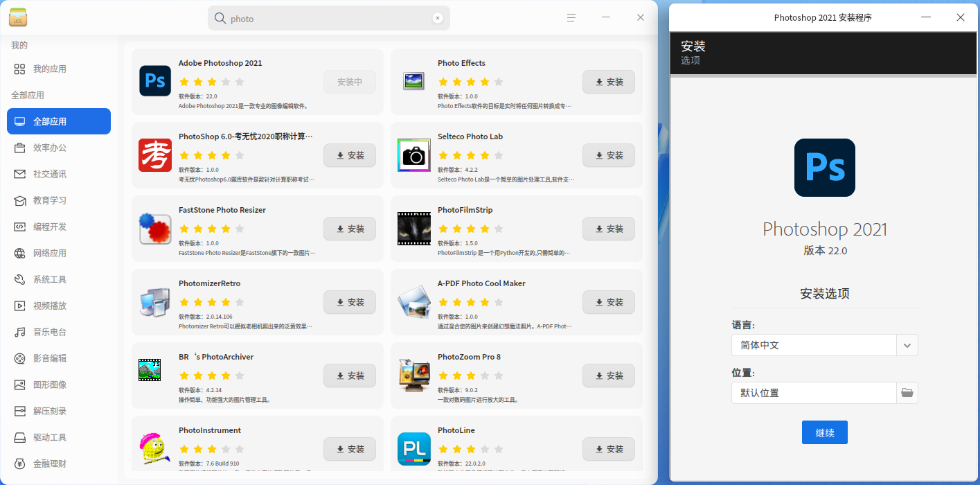Click the PhotoLine PL icon
This screenshot has height=485, width=980.
(x=414, y=449)
